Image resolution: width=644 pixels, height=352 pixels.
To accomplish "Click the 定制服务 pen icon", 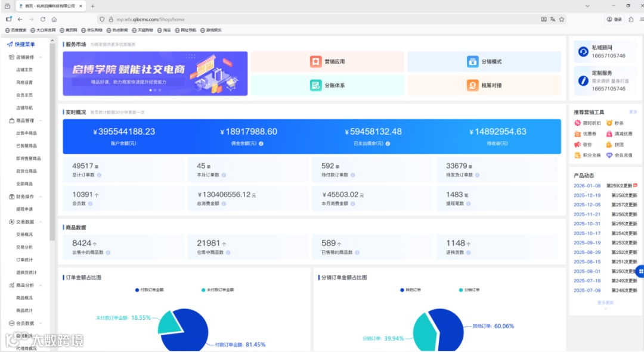I will (583, 80).
